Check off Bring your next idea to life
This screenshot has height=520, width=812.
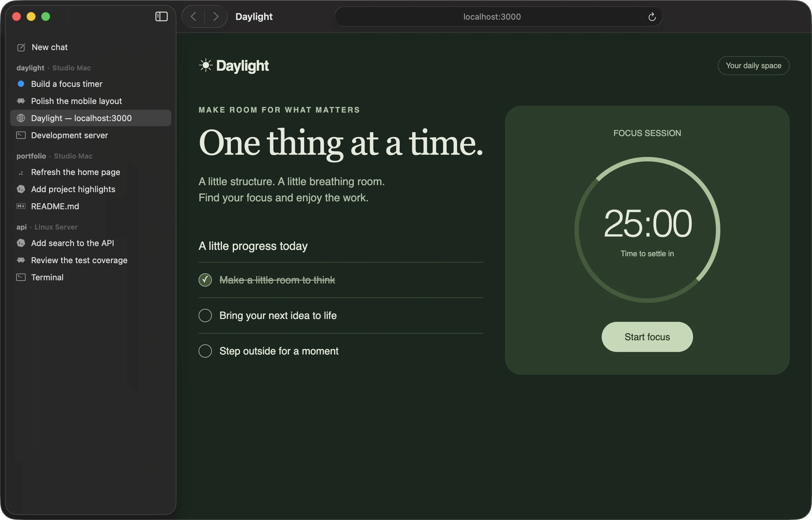[205, 315]
